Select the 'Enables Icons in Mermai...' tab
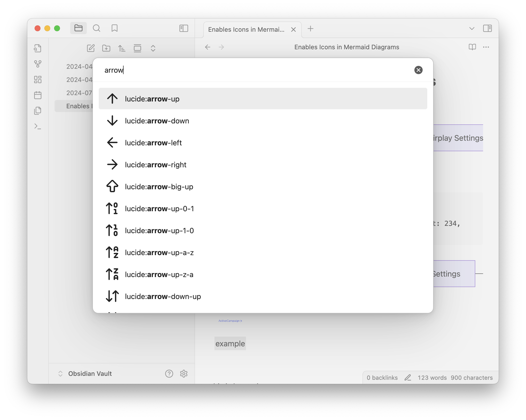 point(252,30)
